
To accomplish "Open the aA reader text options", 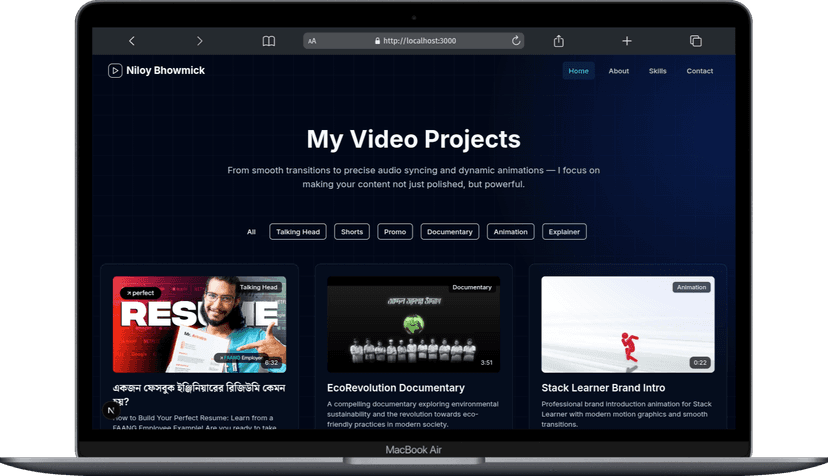I will click(313, 41).
